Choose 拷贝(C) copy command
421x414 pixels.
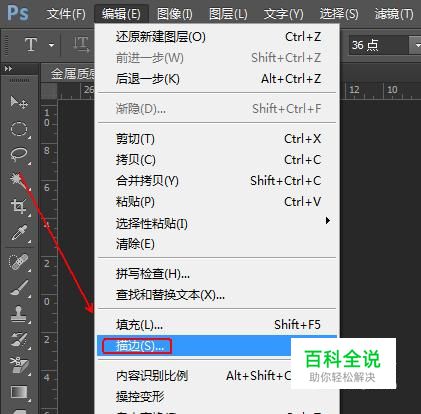pos(218,160)
